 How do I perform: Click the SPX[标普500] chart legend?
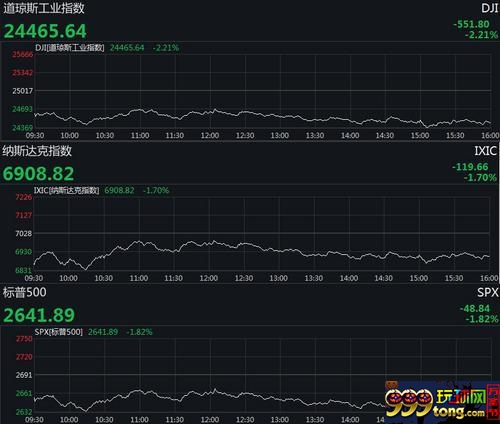(59, 332)
